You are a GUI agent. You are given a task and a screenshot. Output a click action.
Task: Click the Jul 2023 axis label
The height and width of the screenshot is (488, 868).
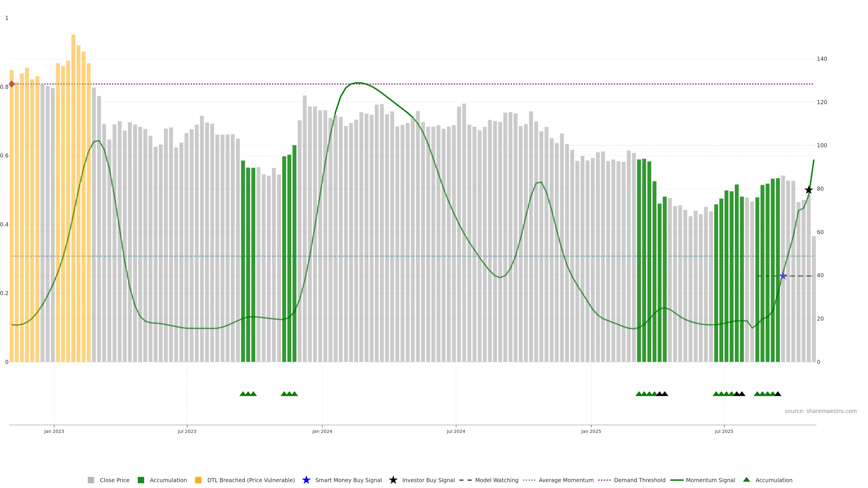tap(187, 431)
